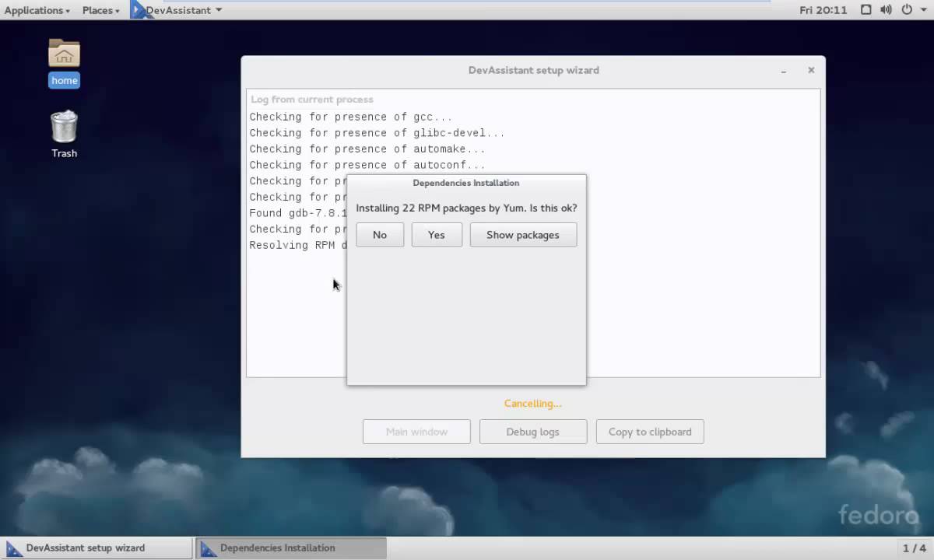Click the Fri 20:11 clock
The width and height of the screenshot is (934, 560).
823,10
